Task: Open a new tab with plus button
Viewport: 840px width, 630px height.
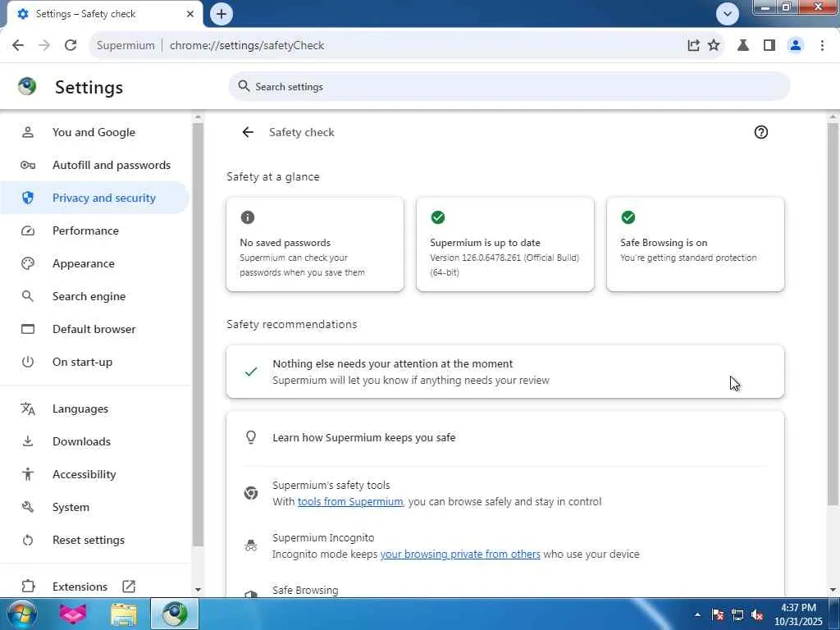Action: click(x=221, y=14)
